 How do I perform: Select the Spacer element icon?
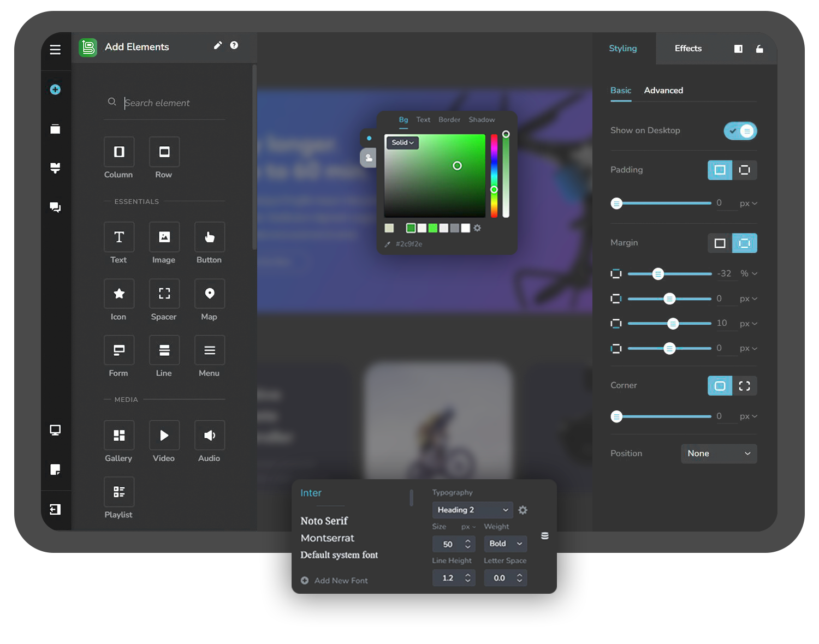pos(164,294)
